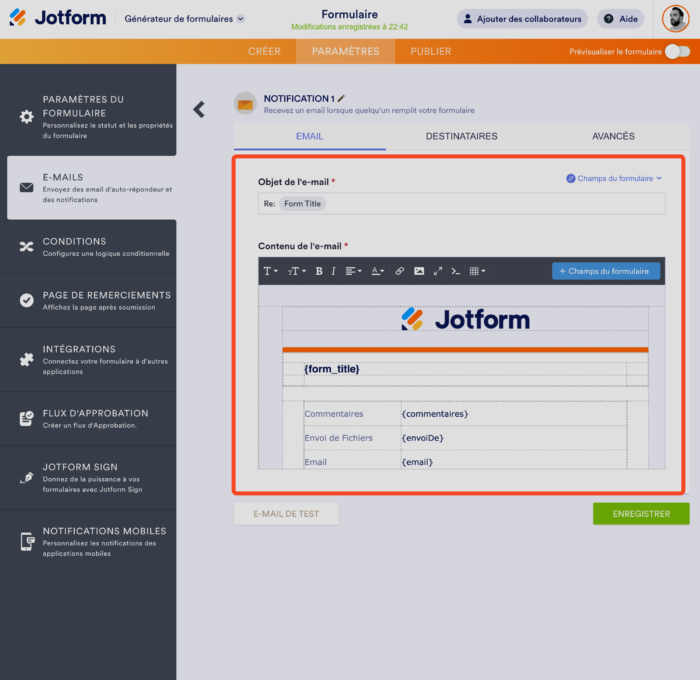The image size is (700, 680).
Task: Open the font family T dropdown
Action: tap(270, 271)
